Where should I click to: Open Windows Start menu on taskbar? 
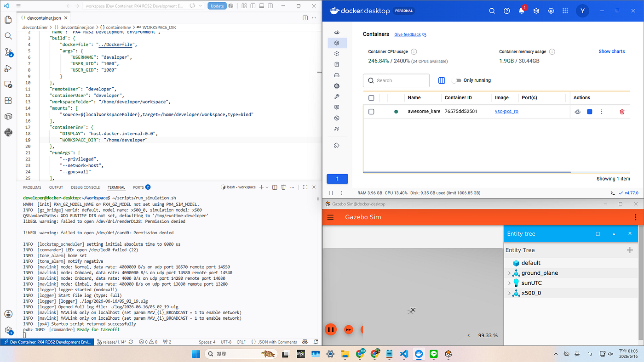(195, 354)
